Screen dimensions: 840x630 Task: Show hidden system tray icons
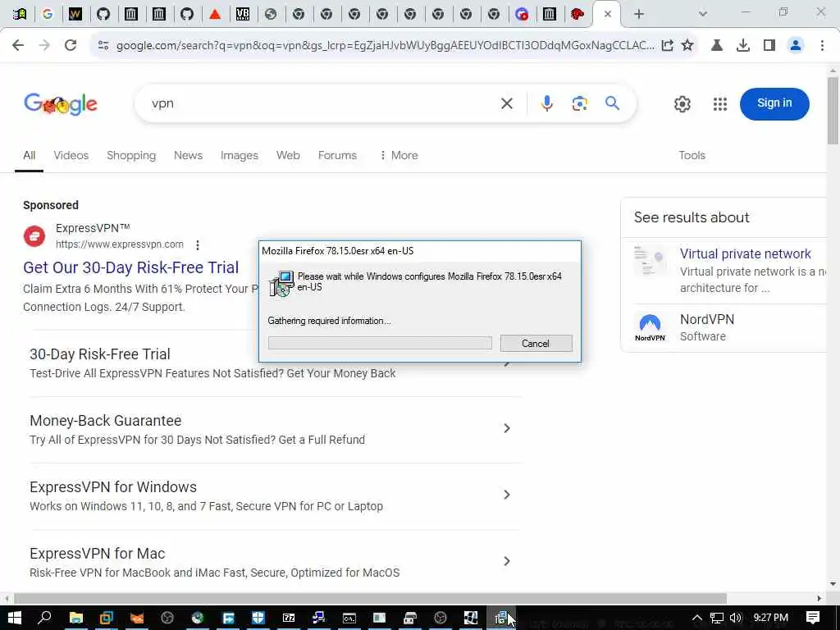pos(696,618)
